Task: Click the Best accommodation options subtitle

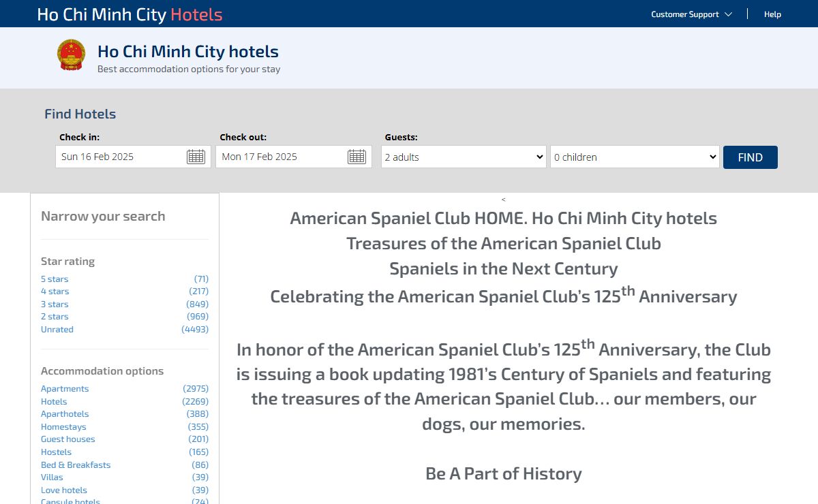Action: [189, 69]
